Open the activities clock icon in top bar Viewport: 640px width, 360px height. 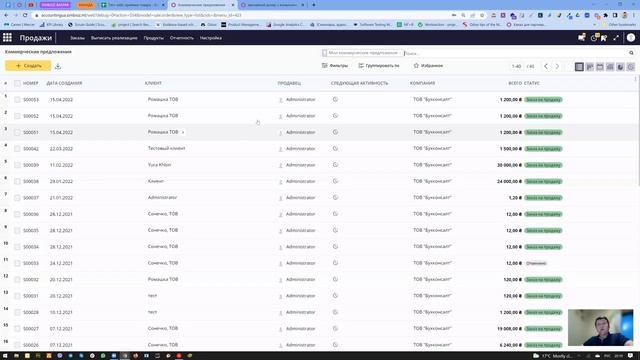pyautogui.click(x=594, y=38)
